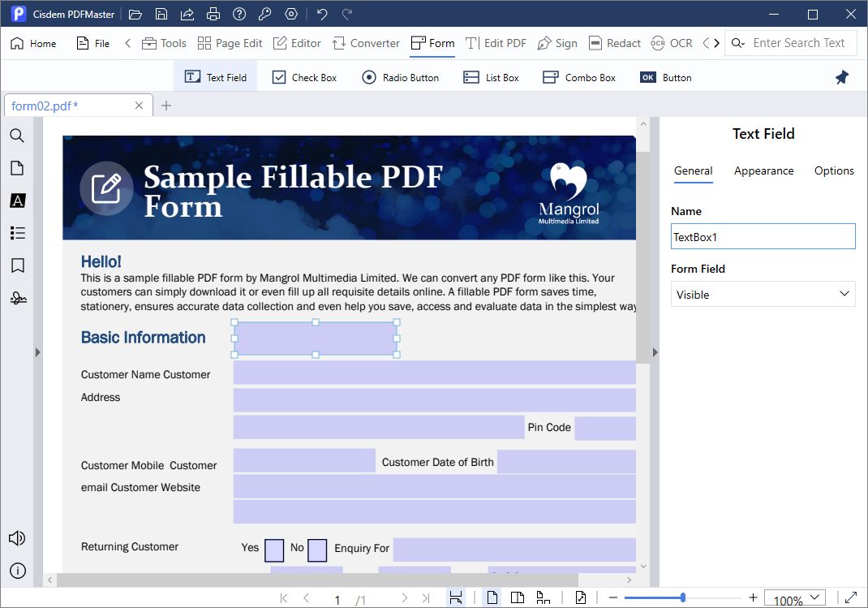The height and width of the screenshot is (608, 868).
Task: Pin the Form toolbar with the pin icon
Action: pos(841,76)
